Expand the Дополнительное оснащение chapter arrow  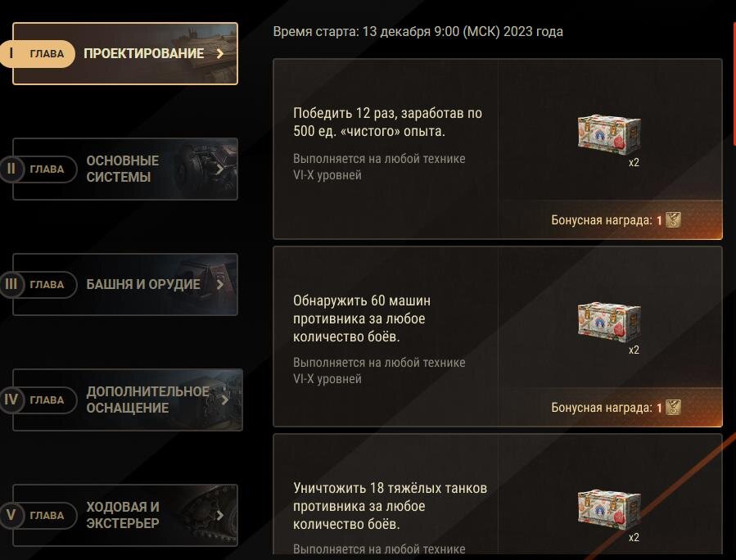[x=225, y=400]
